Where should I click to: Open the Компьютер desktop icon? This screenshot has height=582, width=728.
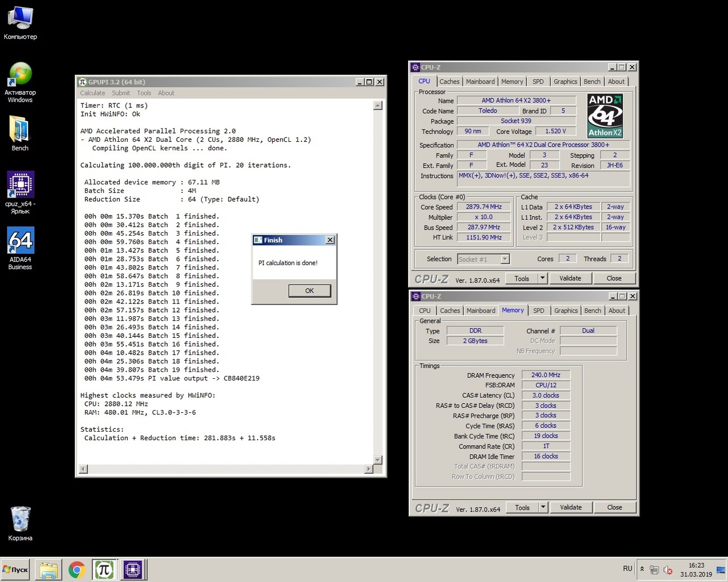(20, 23)
